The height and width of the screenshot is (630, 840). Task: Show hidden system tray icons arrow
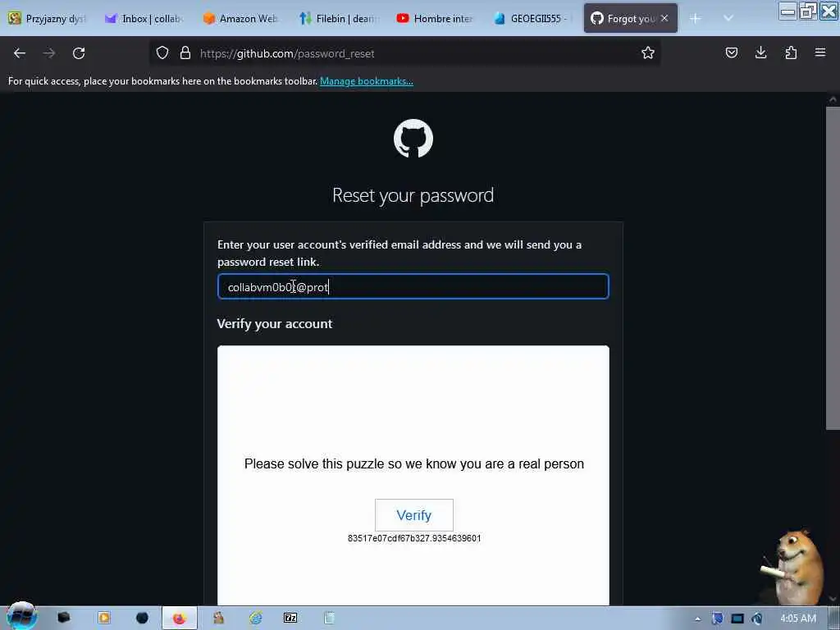coord(697,619)
